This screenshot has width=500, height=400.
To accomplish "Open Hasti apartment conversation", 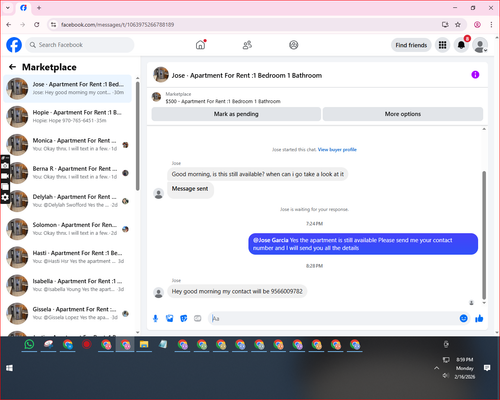I will pyautogui.click(x=67, y=257).
